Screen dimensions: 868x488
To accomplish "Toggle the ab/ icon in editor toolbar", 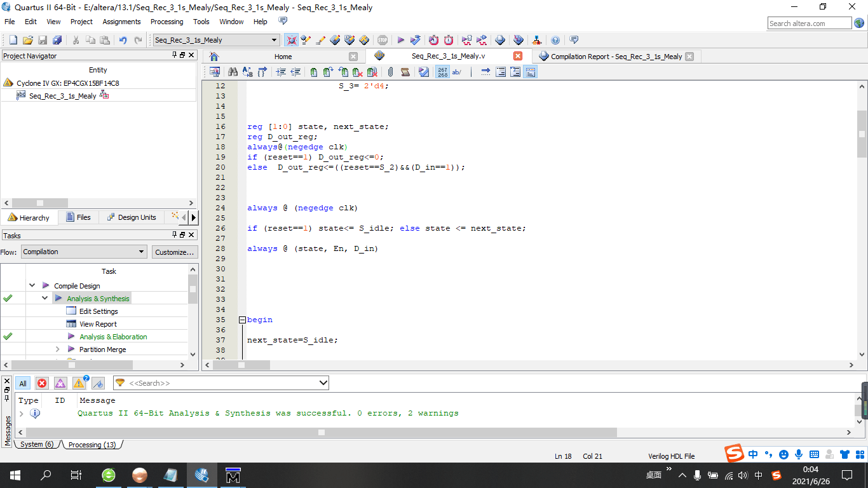I will [x=457, y=72].
